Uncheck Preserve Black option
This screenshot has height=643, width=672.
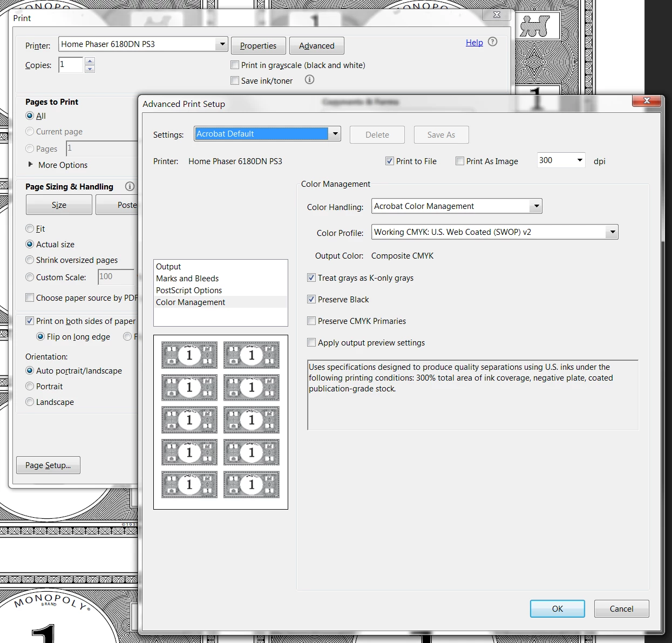[x=311, y=299]
